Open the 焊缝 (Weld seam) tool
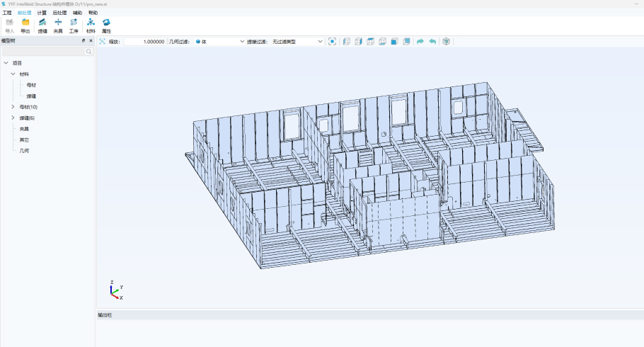The image size is (644, 347). tap(42, 25)
